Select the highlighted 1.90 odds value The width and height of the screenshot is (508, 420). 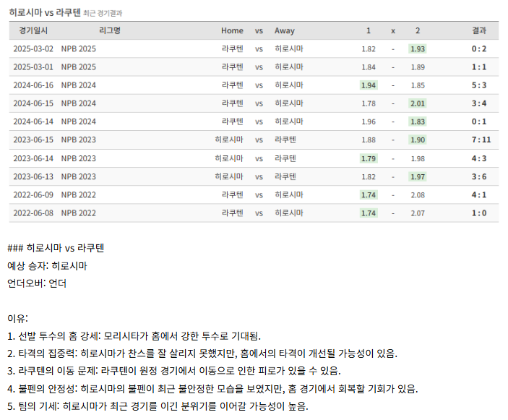point(418,140)
